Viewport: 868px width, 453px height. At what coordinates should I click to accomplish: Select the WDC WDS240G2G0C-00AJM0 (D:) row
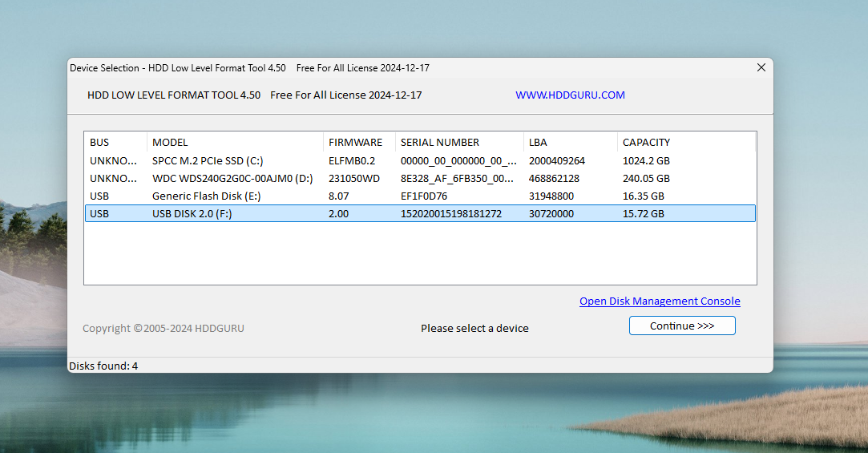pos(420,178)
